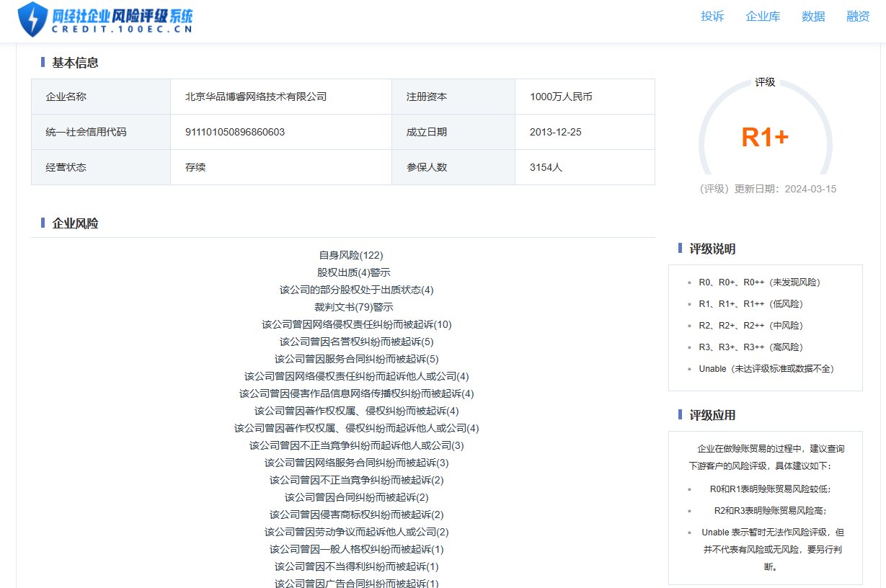This screenshot has width=886, height=588.
Task: Select credit code 911101050896860603
Action: 235,132
